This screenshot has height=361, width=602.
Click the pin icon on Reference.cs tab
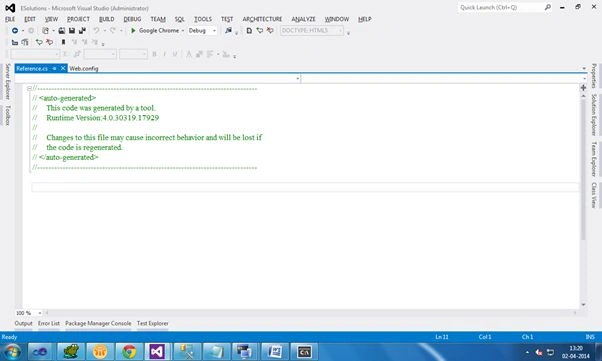[55, 68]
